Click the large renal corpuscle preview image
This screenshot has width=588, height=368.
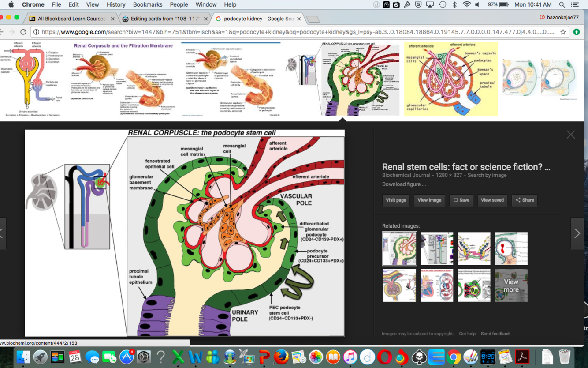coord(185,233)
